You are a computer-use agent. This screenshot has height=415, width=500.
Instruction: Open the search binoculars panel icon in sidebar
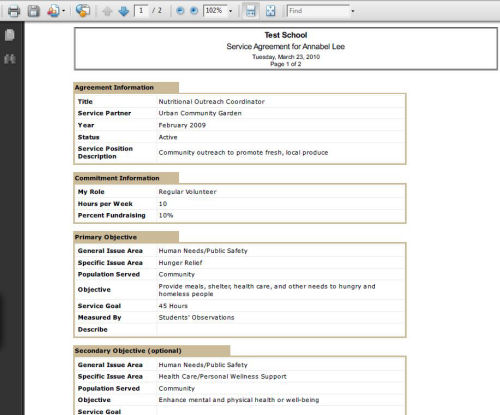[x=10, y=59]
